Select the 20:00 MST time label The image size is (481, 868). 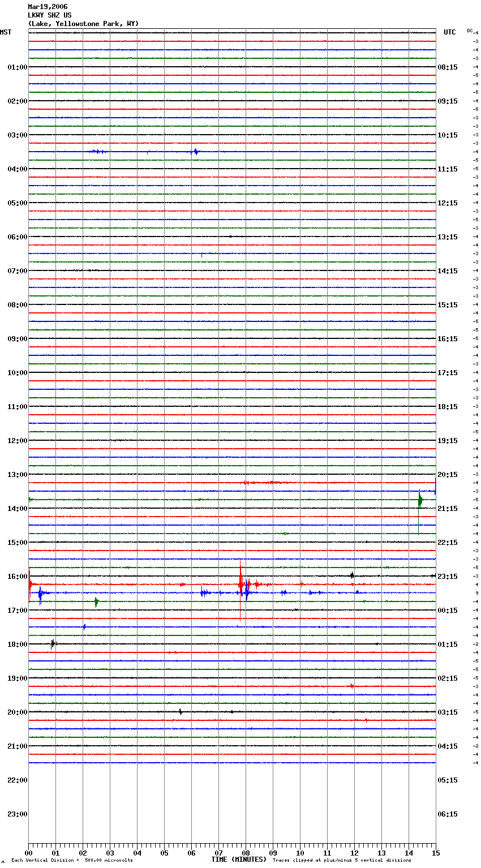(x=17, y=712)
